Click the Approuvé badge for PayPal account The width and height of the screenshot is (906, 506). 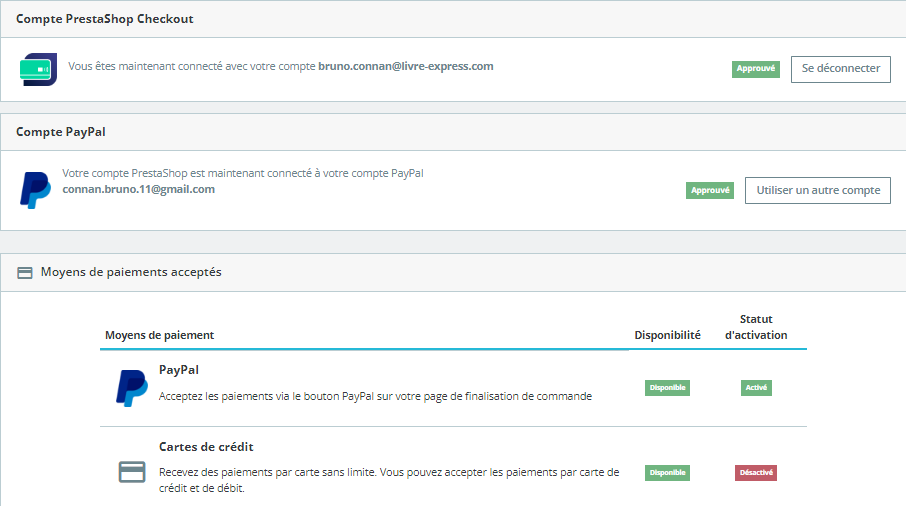(709, 190)
